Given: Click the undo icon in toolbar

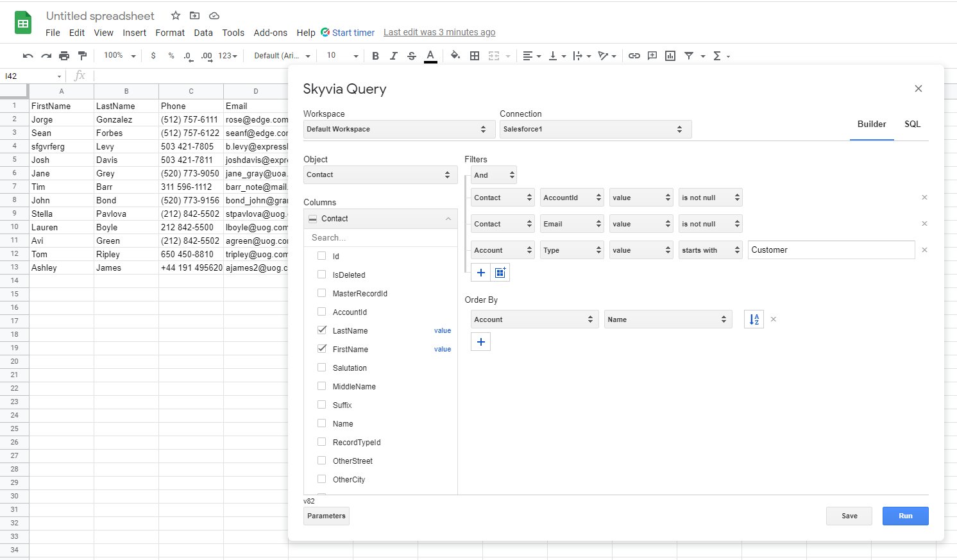Looking at the screenshot, I should (28, 56).
